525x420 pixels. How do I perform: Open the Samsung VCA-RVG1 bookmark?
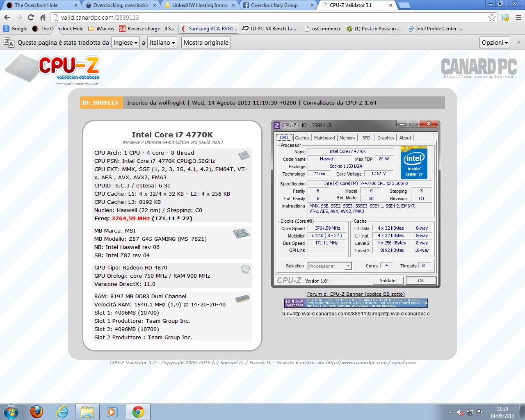(209, 29)
